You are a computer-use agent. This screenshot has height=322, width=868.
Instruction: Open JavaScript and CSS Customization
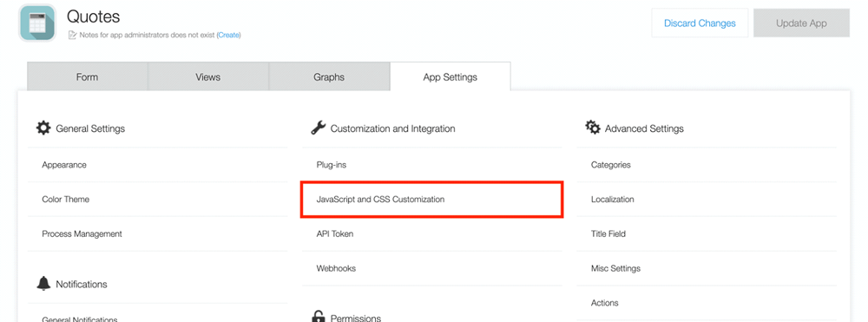[432, 199]
